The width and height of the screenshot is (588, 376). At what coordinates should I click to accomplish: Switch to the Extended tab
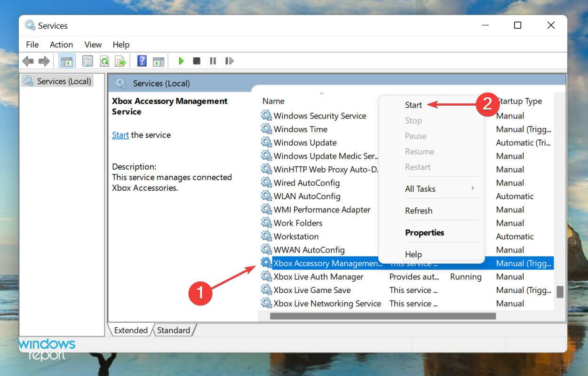pos(130,330)
